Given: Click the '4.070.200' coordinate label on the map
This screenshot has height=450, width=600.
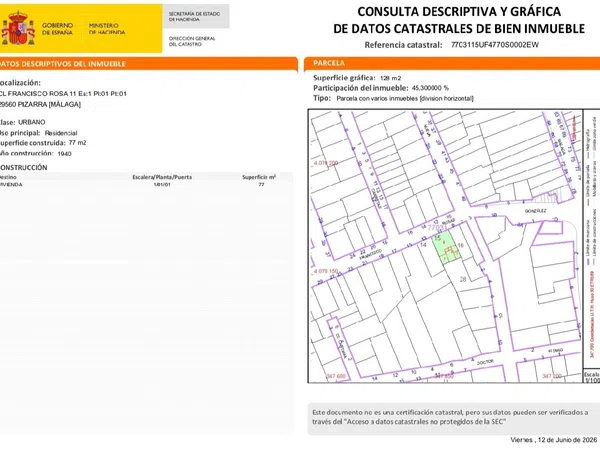Looking at the screenshot, I should (326, 163).
